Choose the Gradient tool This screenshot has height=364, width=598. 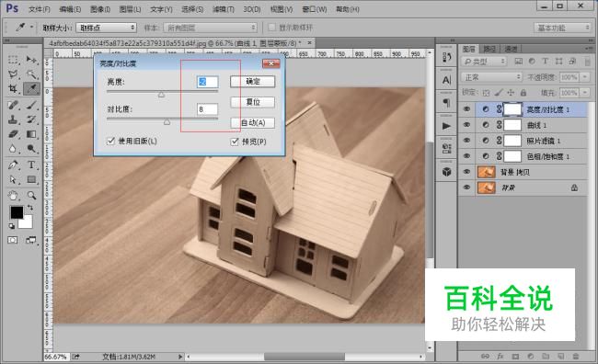pyautogui.click(x=31, y=134)
